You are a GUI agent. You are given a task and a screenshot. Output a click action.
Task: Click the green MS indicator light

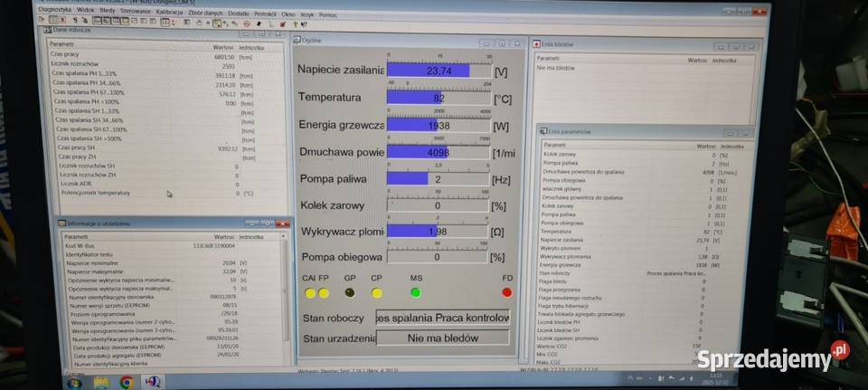tap(416, 292)
